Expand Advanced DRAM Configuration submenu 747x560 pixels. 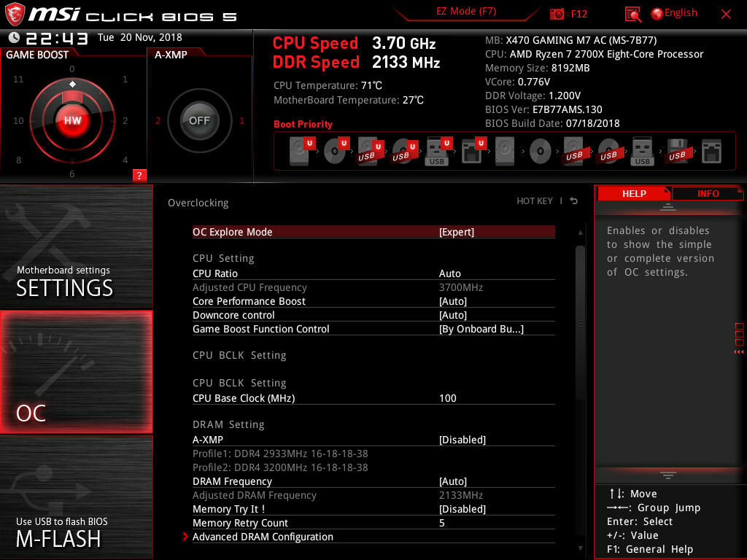(373, 537)
